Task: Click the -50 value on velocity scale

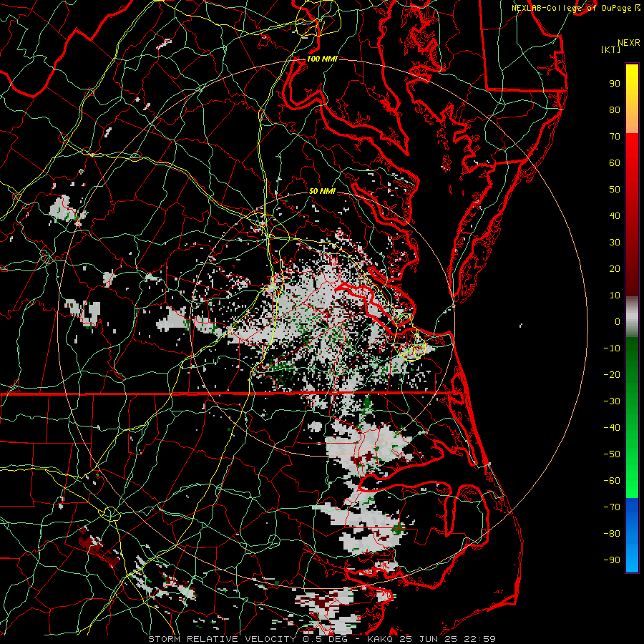Action: pos(612,454)
